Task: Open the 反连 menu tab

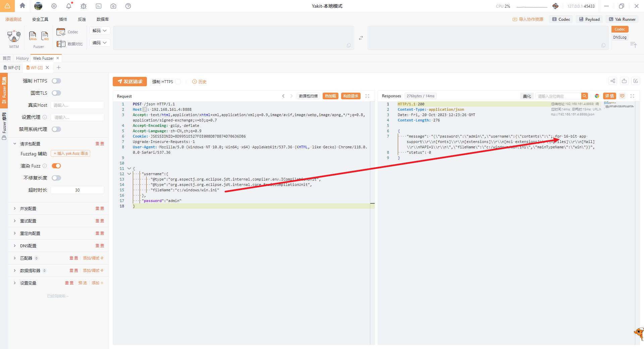Action: [82, 19]
